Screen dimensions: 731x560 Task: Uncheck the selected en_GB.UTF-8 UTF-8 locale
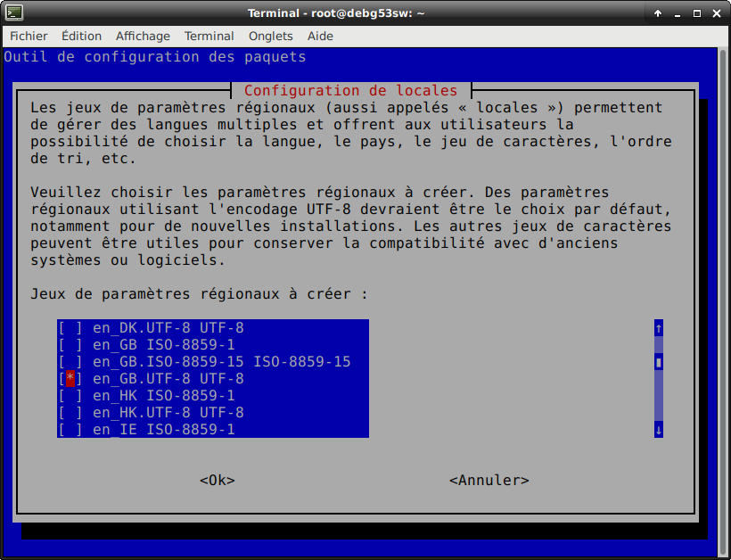(x=70, y=379)
